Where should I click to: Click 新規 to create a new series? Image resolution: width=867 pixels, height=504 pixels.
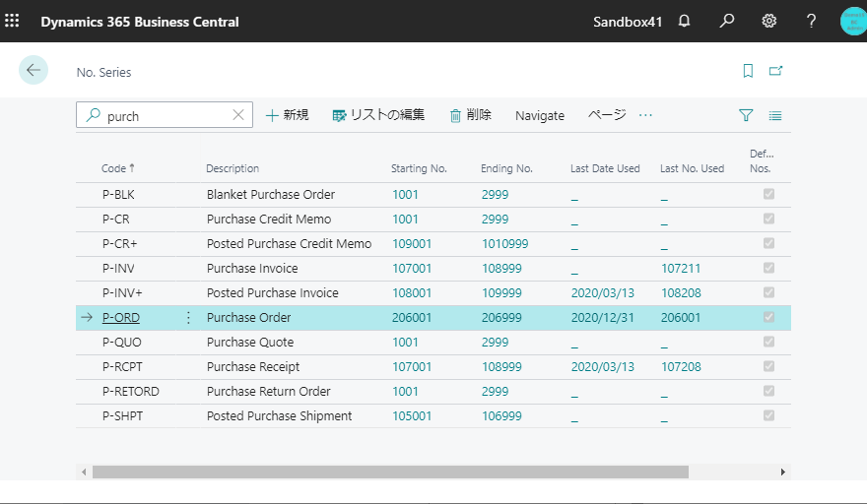(287, 115)
